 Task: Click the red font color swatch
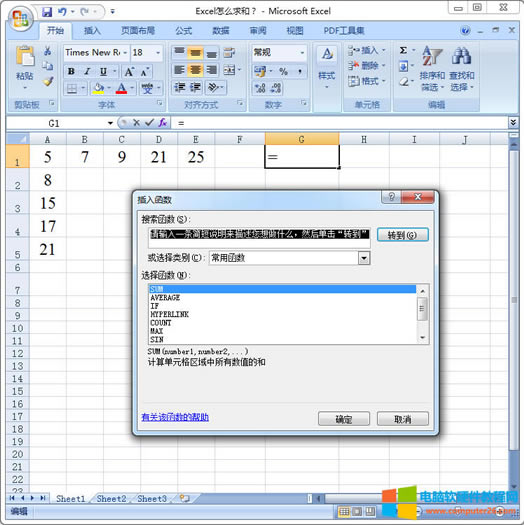pos(121,88)
